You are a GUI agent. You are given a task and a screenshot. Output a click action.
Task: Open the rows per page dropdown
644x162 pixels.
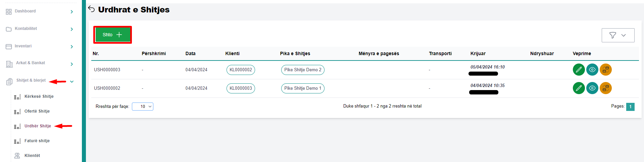[143, 107]
